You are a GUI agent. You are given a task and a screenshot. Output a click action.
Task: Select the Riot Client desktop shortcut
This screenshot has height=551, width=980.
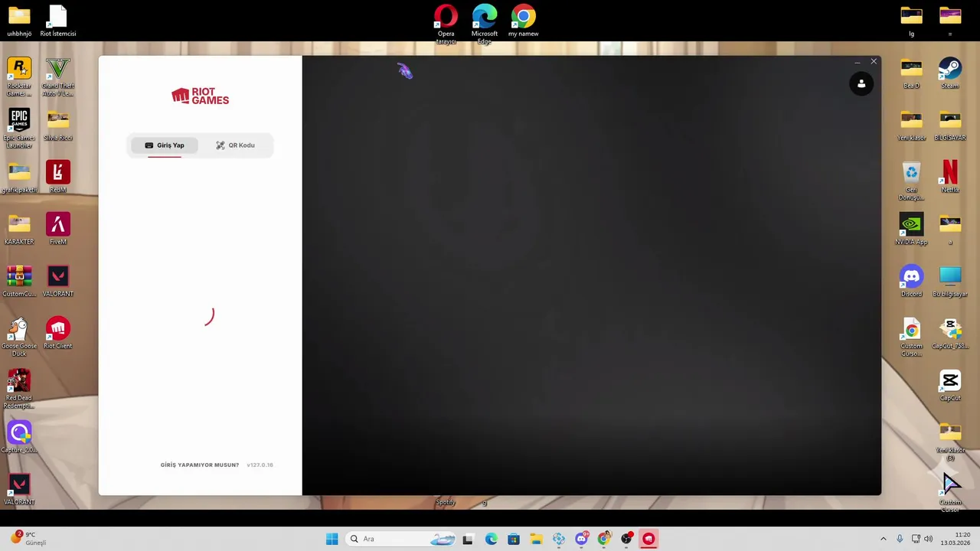pos(58,334)
